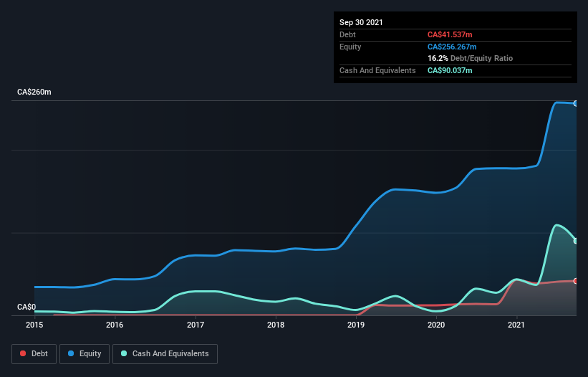The width and height of the screenshot is (588, 377).
Task: Click the 2016 axis label
Action: pos(115,325)
